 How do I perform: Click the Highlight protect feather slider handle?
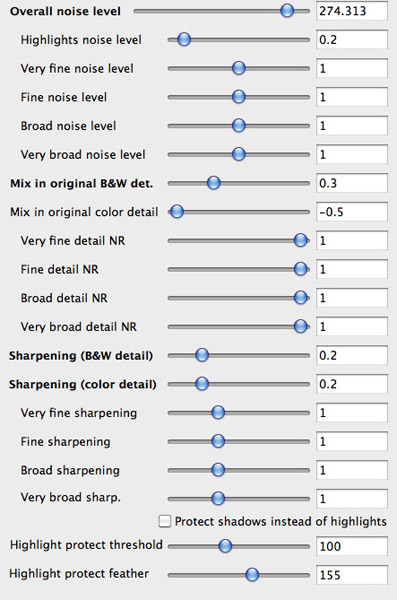tap(252, 574)
